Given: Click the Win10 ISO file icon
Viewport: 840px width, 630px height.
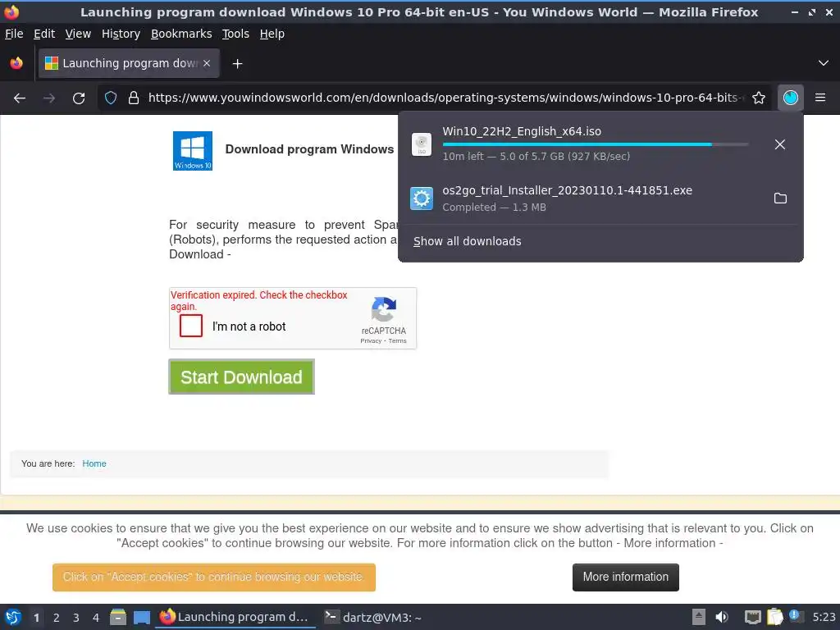Looking at the screenshot, I should tap(422, 144).
